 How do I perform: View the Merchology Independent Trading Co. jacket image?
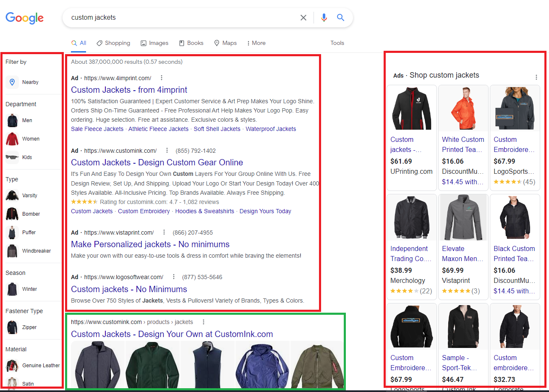pyautogui.click(x=412, y=217)
